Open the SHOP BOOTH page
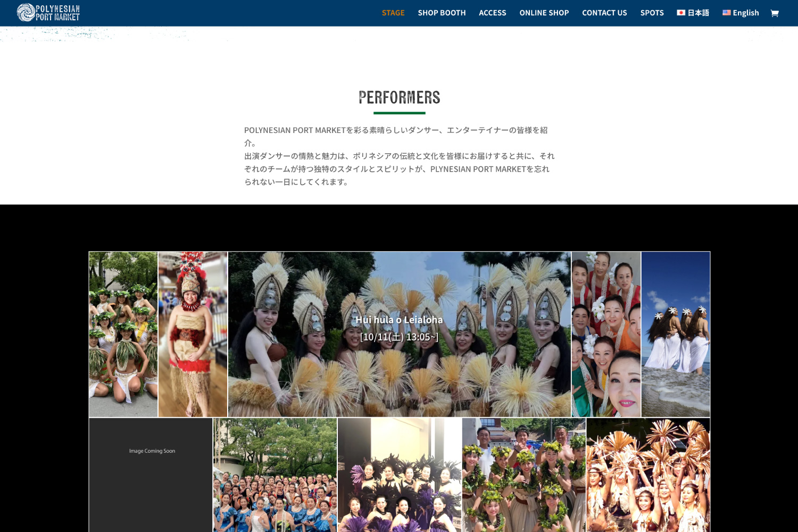Image resolution: width=798 pixels, height=532 pixels. tap(442, 12)
